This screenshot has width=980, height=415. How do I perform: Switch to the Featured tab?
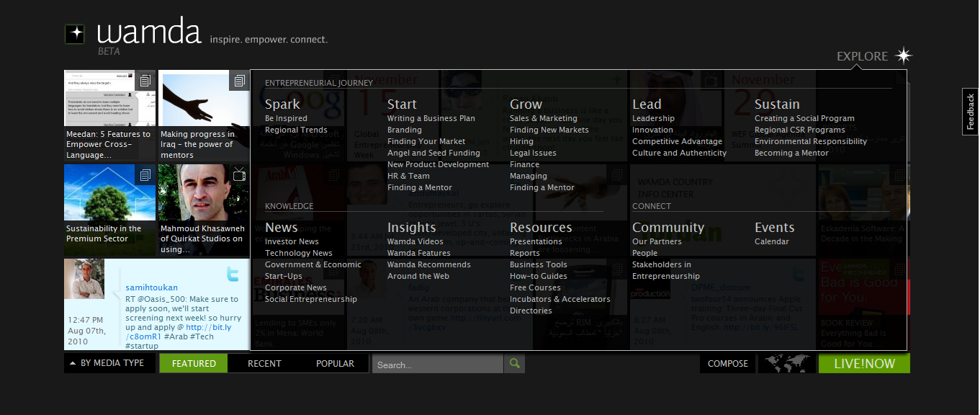(194, 364)
